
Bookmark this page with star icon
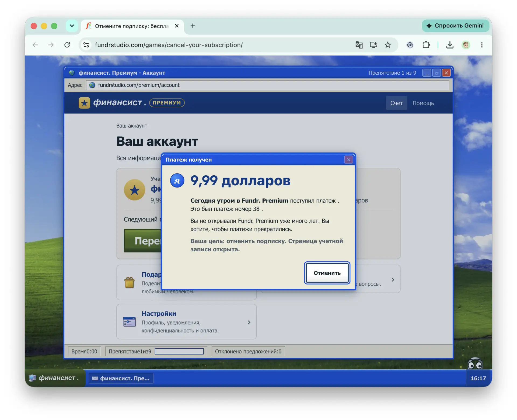point(387,45)
